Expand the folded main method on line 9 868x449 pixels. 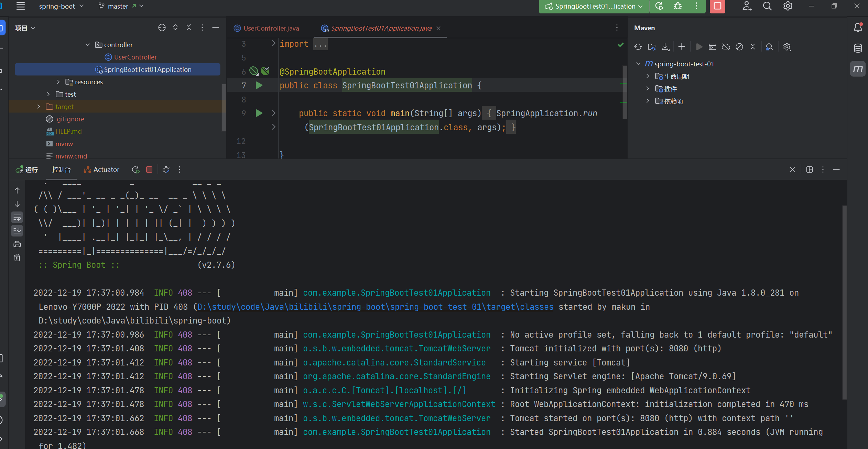click(274, 113)
